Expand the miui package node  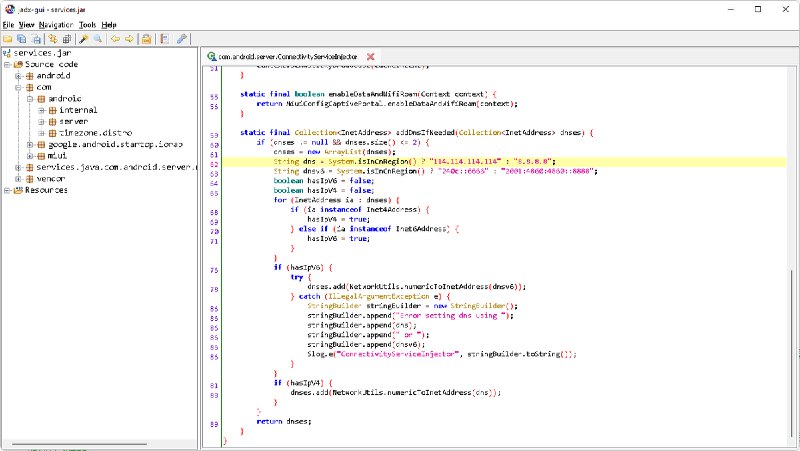click(x=30, y=155)
